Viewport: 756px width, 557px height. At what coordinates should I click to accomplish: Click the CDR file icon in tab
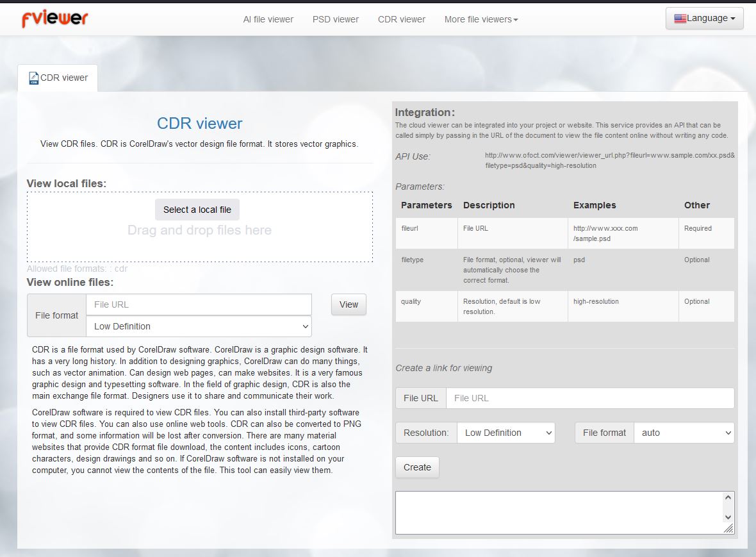point(34,78)
